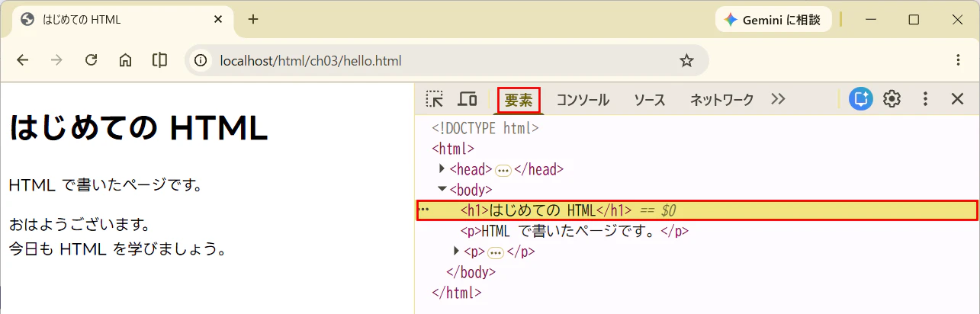This screenshot has width=980, height=314.
Task: Minimize the browser window
Action: coord(871,20)
